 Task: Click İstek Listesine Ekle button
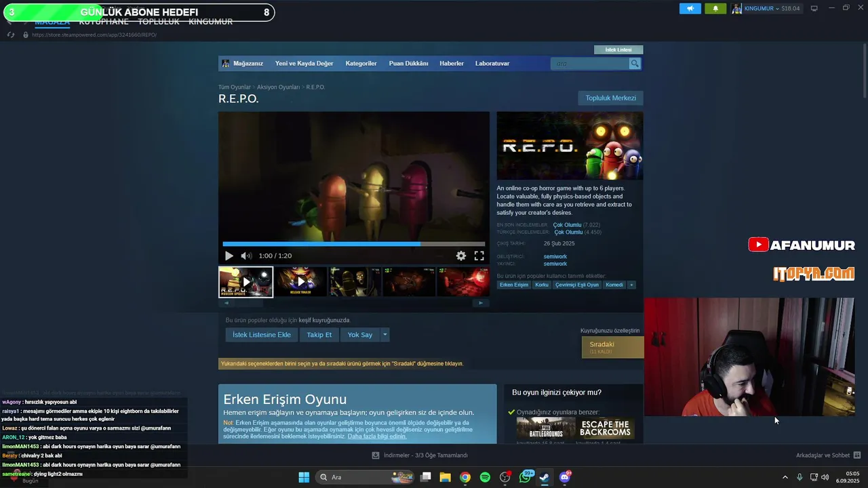pos(262,335)
